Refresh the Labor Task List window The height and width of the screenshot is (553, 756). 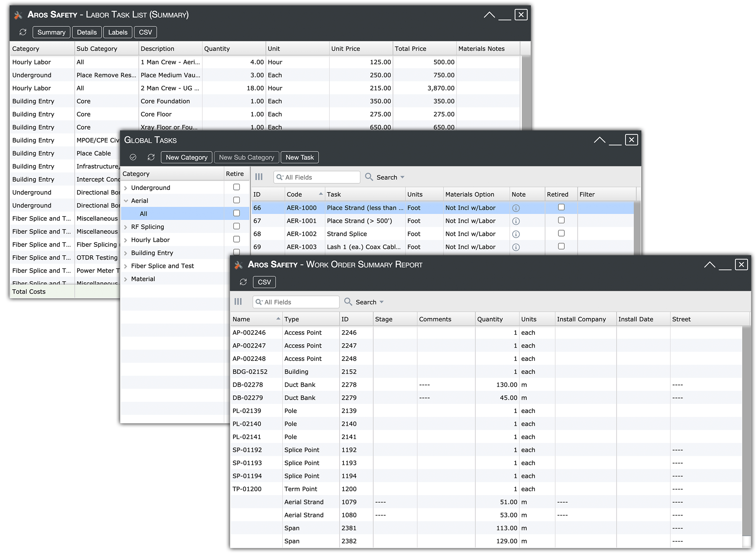tap(23, 32)
